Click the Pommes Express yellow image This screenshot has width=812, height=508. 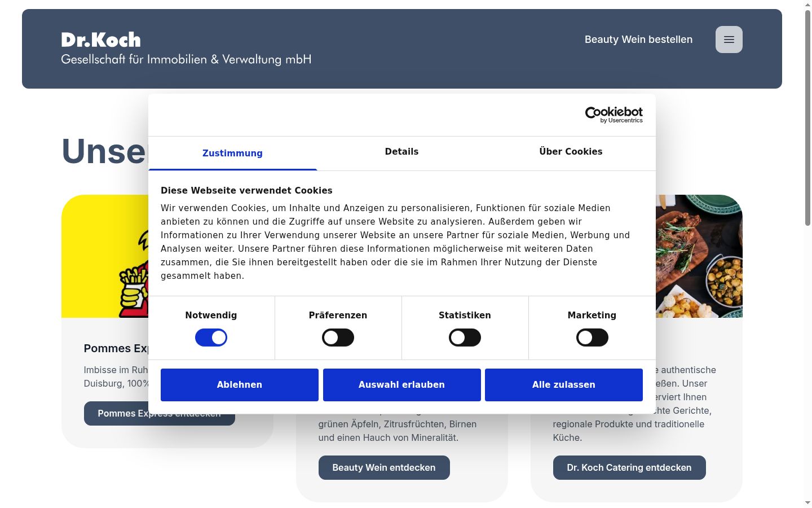(x=105, y=256)
